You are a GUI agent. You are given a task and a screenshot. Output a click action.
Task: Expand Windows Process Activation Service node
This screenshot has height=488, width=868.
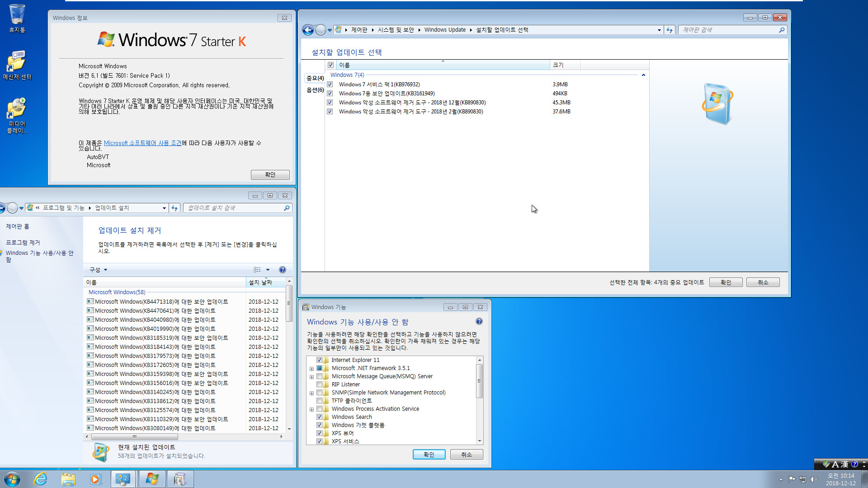[311, 409]
